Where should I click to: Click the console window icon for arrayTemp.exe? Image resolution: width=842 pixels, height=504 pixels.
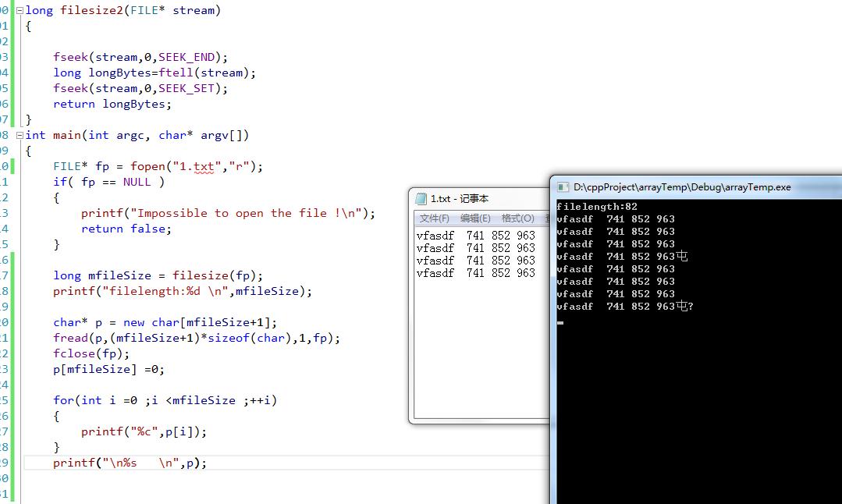tap(563, 187)
